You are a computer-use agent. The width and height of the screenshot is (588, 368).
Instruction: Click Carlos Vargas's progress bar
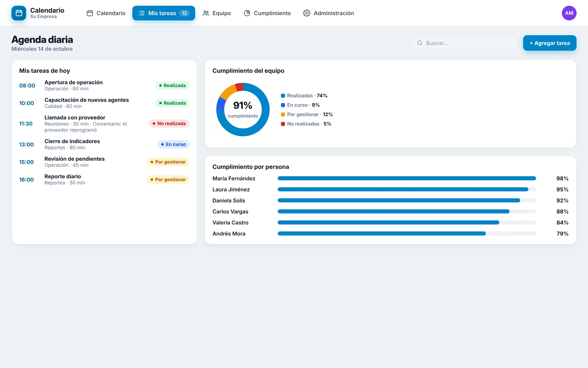click(x=407, y=211)
